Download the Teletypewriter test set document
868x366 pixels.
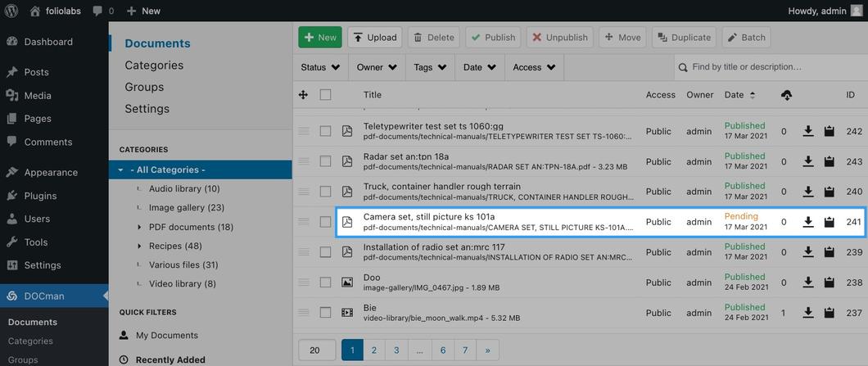(x=808, y=131)
